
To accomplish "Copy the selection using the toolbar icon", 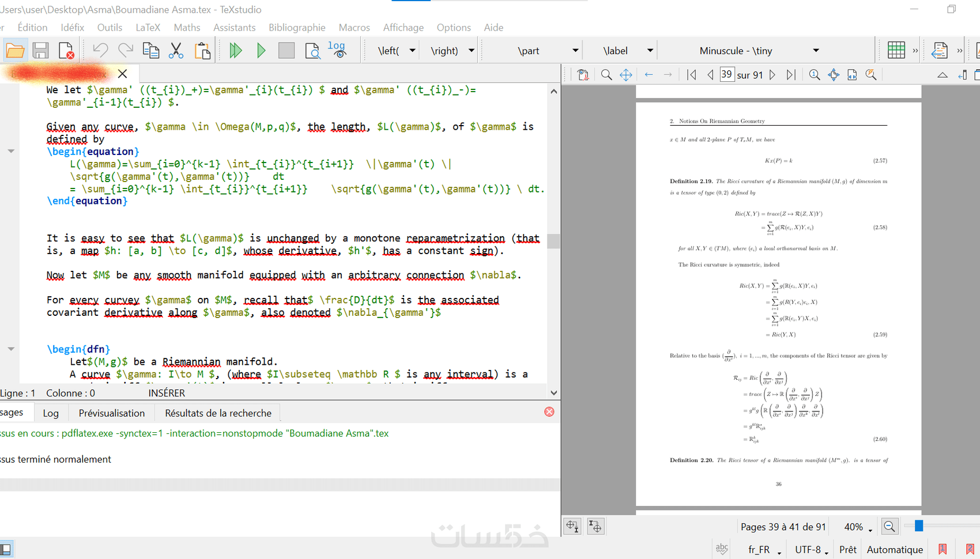I will (151, 51).
